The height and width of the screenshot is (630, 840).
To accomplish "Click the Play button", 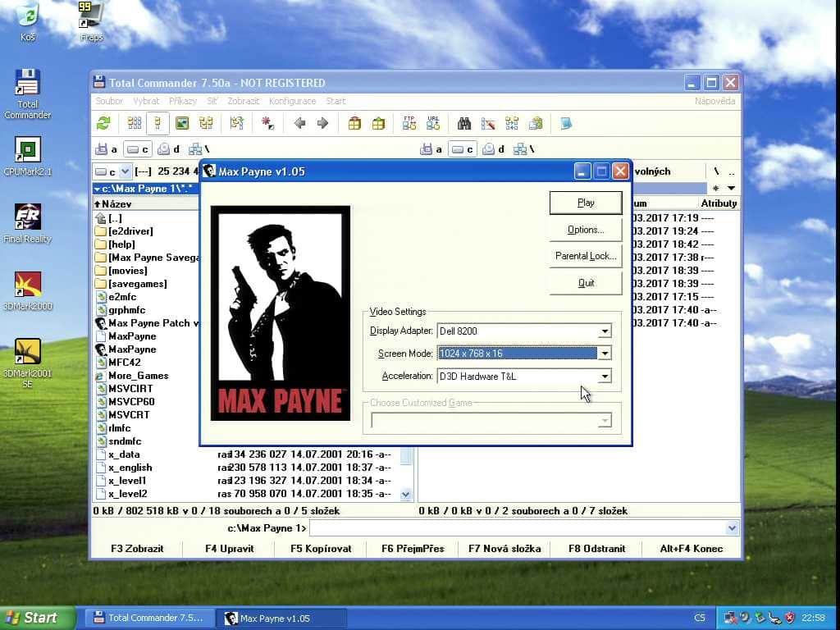I will (x=586, y=203).
